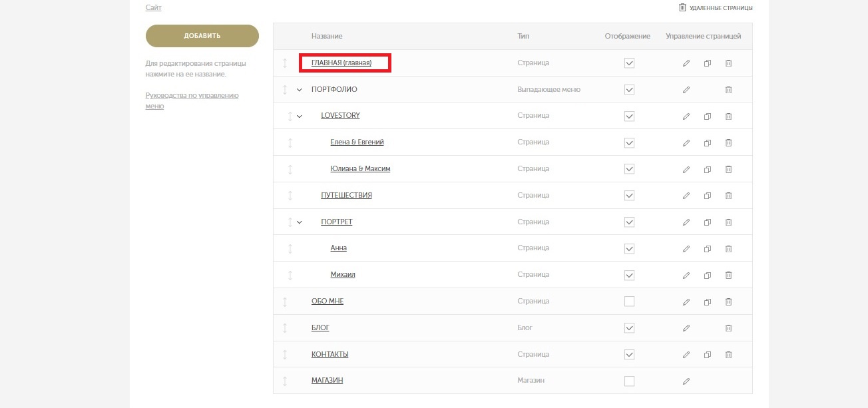The height and width of the screenshot is (408, 868).
Task: Collapse the ПОРТФОЛИО dropdown chevron
Action: pyautogui.click(x=300, y=90)
